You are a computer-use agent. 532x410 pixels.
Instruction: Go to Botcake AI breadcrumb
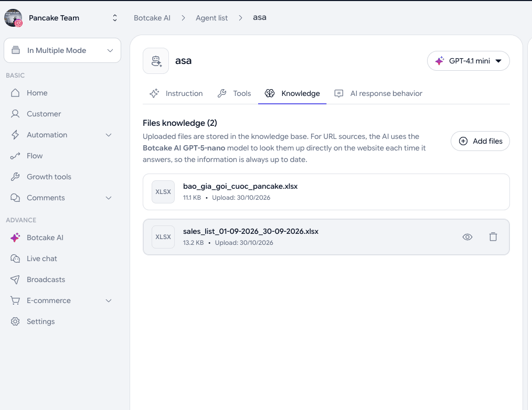click(x=152, y=18)
